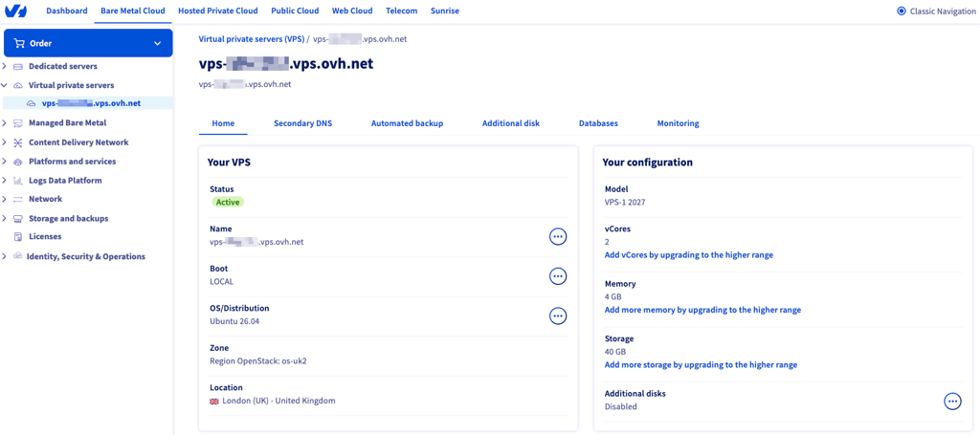Click the cloud icon of the selected VPS entry
This screenshot has height=435, width=980.
point(32,103)
